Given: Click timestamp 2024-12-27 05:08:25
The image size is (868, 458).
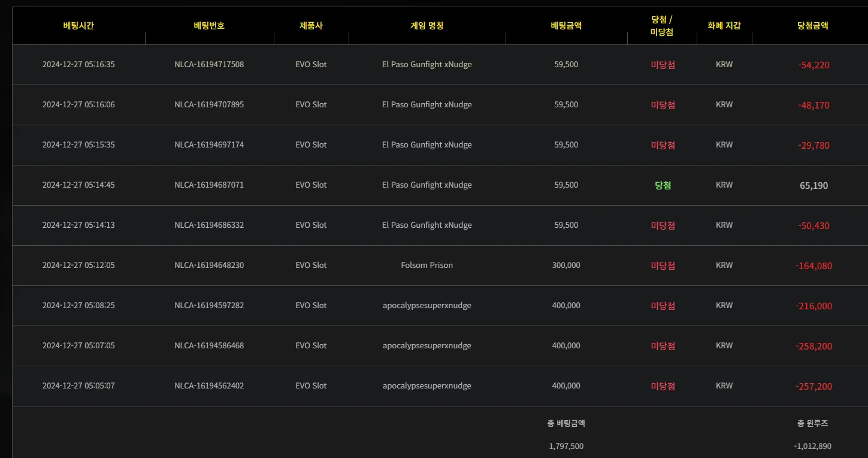Looking at the screenshot, I should pos(78,306).
